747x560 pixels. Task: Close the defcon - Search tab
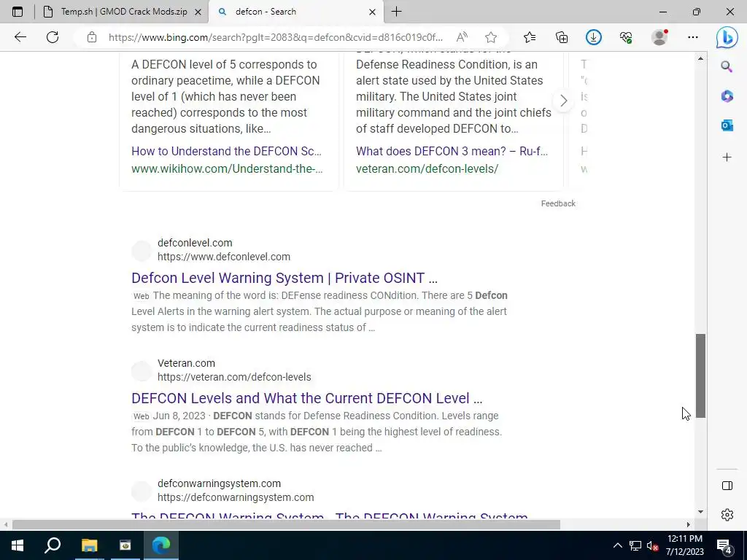point(373,12)
